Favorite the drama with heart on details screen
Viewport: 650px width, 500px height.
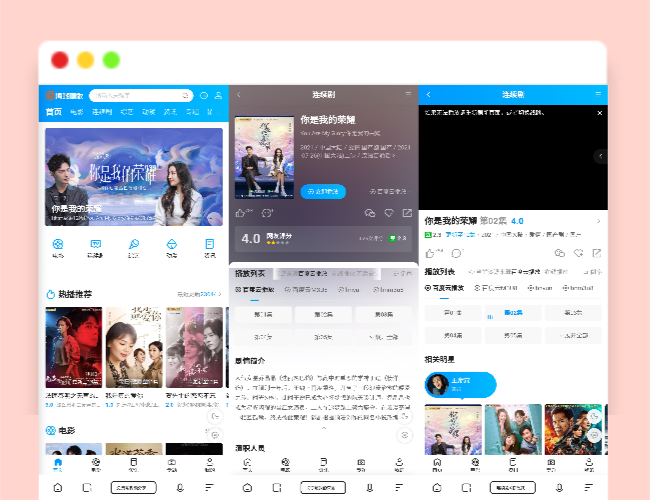point(389,213)
